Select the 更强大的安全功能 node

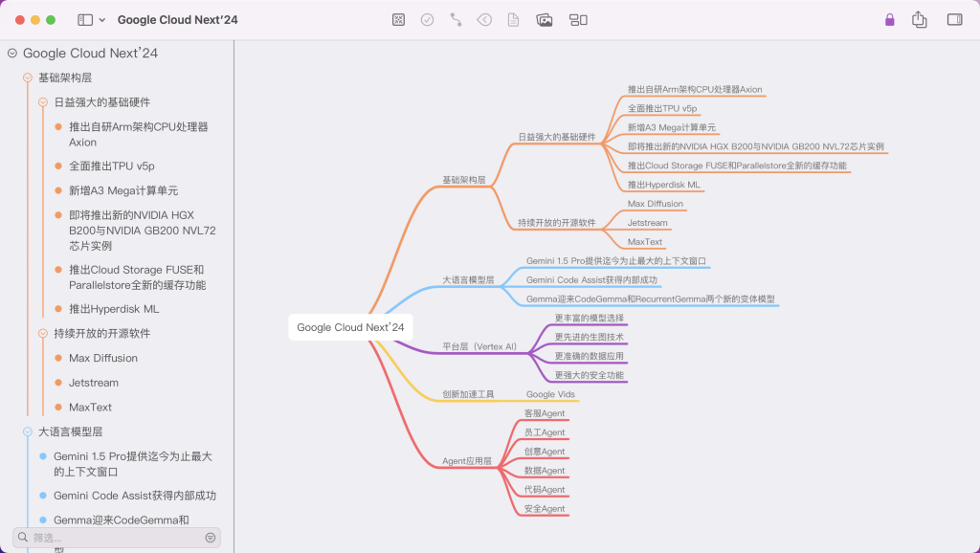[x=590, y=375]
